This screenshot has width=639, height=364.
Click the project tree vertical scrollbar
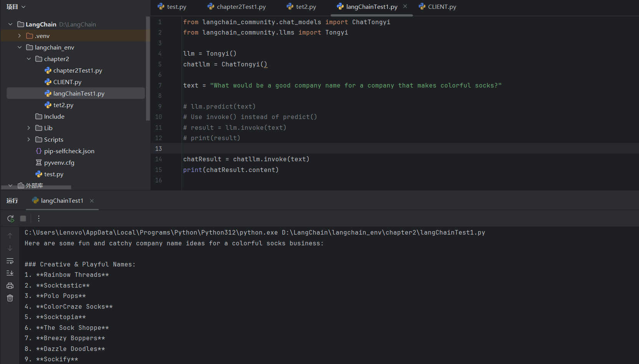[148, 68]
